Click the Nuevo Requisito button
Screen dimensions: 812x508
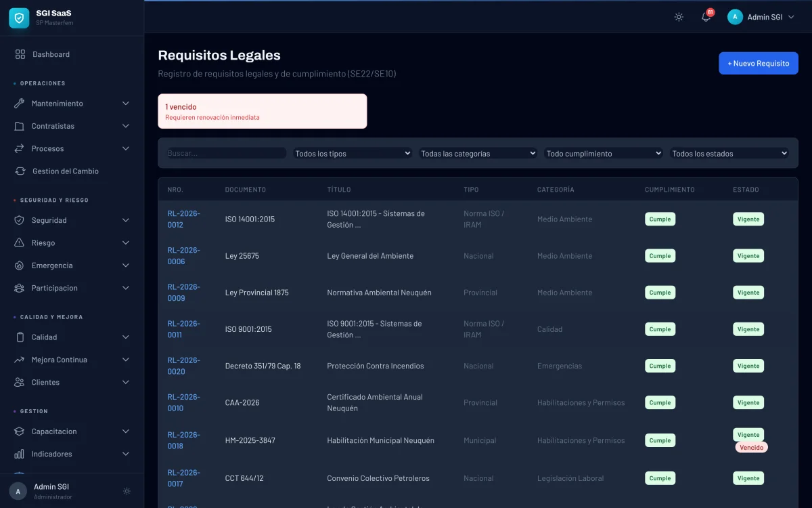[x=758, y=63]
